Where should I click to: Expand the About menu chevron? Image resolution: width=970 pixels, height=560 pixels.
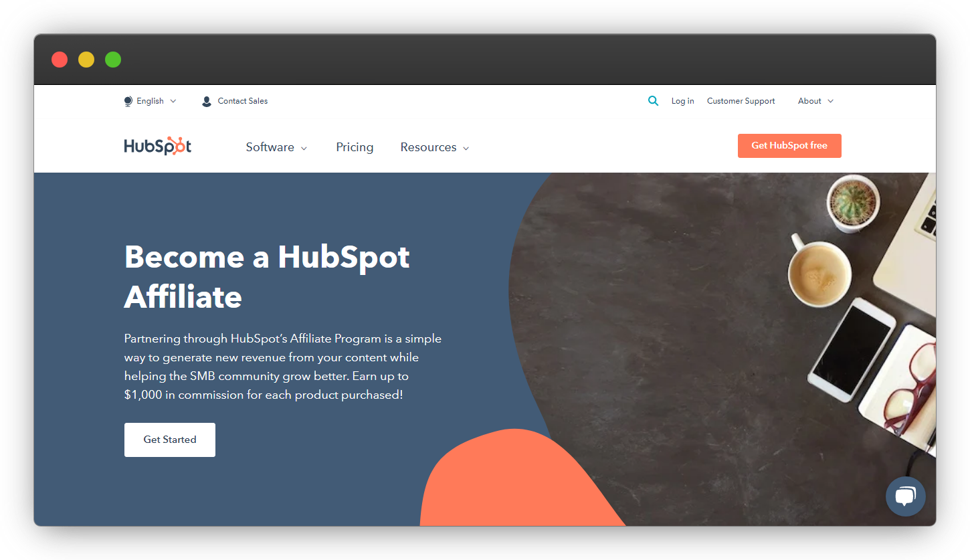point(831,101)
